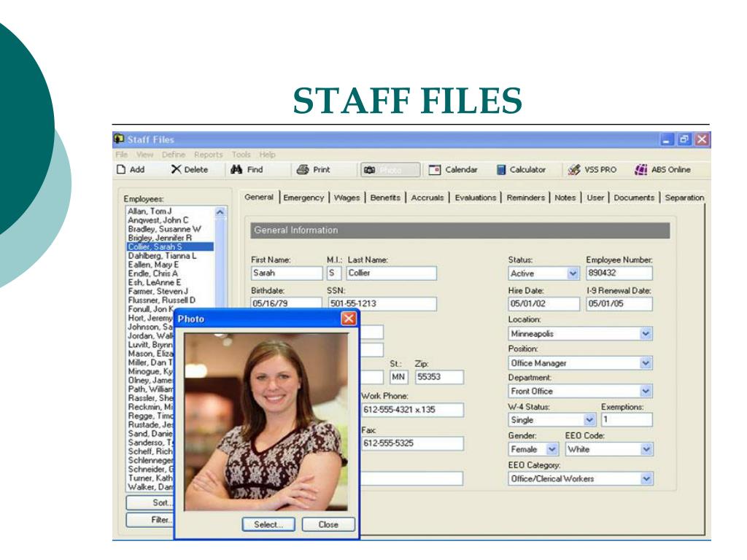747x560 pixels.
Task: Switch to the Emergency tab
Action: [303, 198]
